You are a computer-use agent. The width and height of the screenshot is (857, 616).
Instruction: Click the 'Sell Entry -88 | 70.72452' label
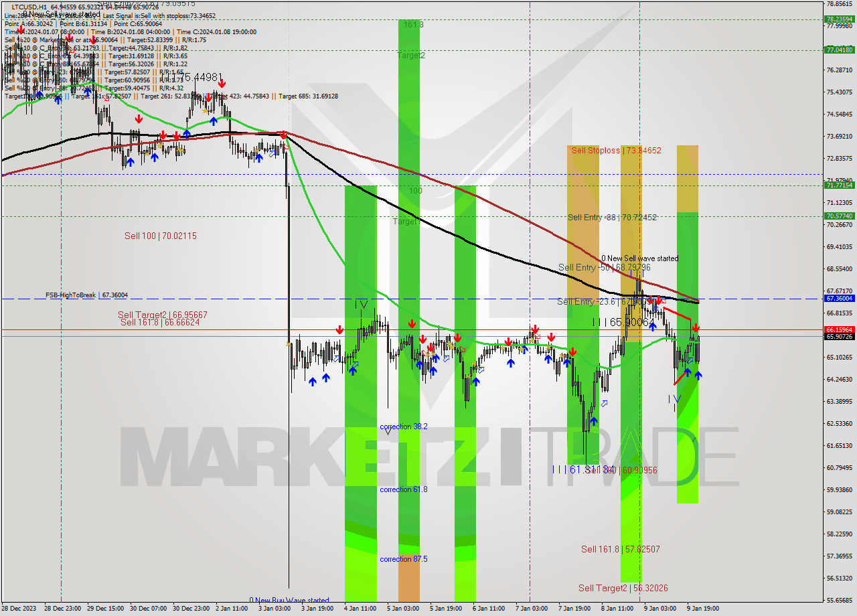(612, 218)
